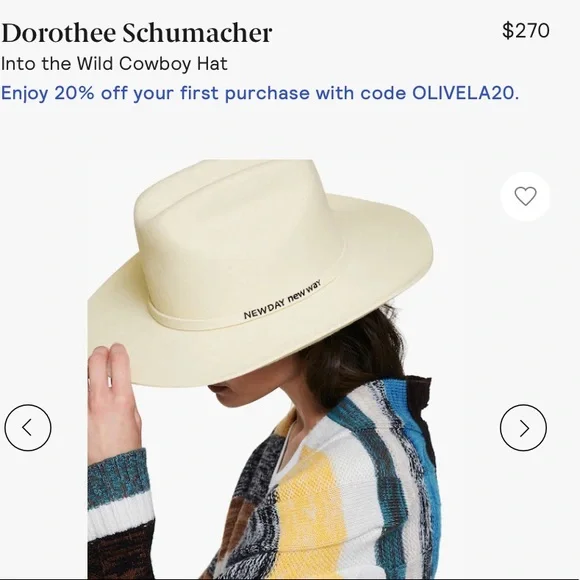Open the Into the Wild Cowboy Hat title

(114, 64)
